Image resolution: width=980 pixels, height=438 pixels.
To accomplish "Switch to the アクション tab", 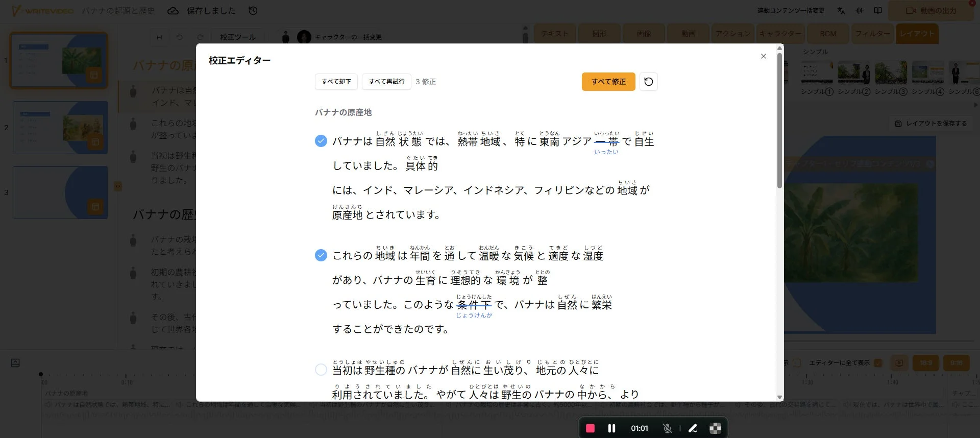I will tap(732, 34).
